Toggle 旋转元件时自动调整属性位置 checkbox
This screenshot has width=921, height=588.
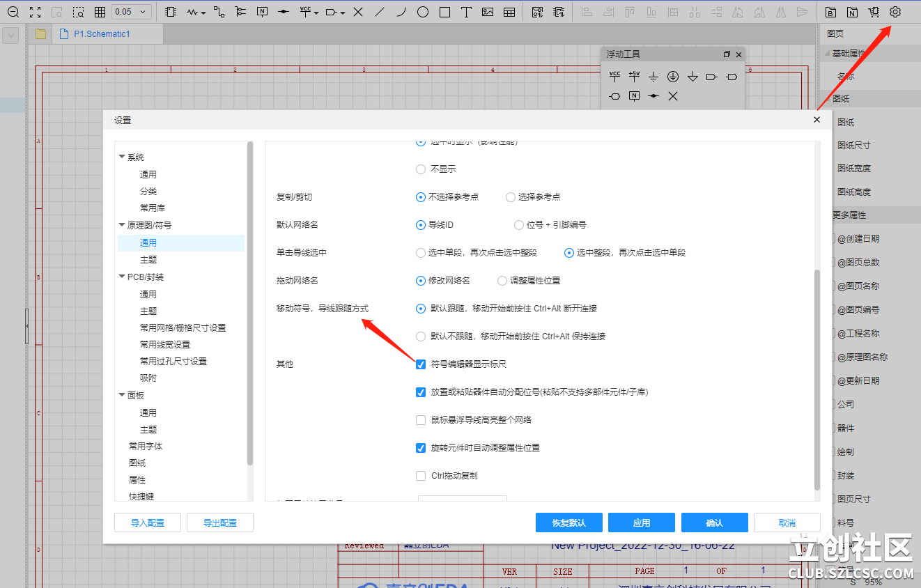pos(421,448)
